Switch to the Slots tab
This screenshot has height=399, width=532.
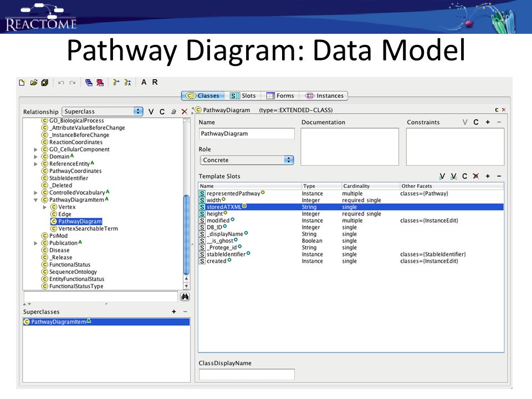tap(243, 96)
